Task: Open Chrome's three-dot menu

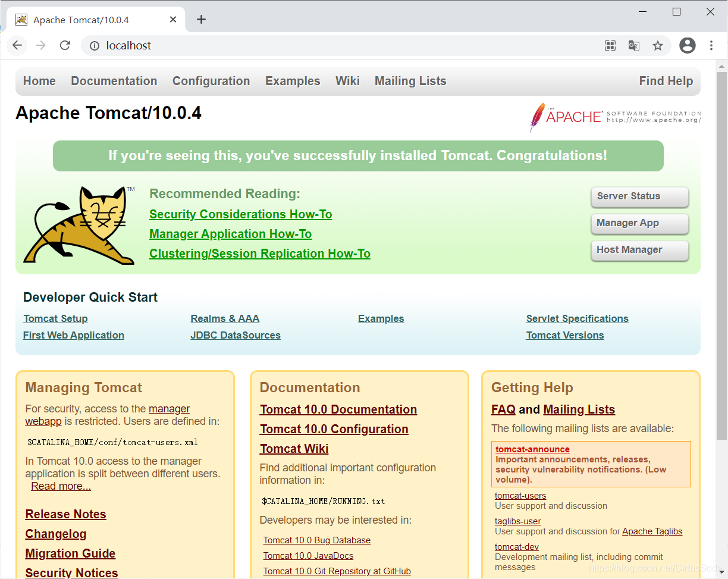Action: [711, 45]
